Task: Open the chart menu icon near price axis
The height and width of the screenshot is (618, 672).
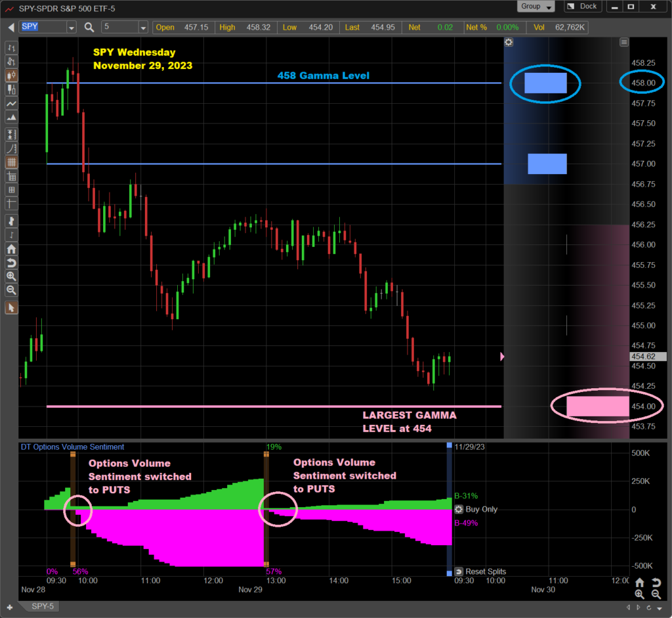Action: [624, 42]
